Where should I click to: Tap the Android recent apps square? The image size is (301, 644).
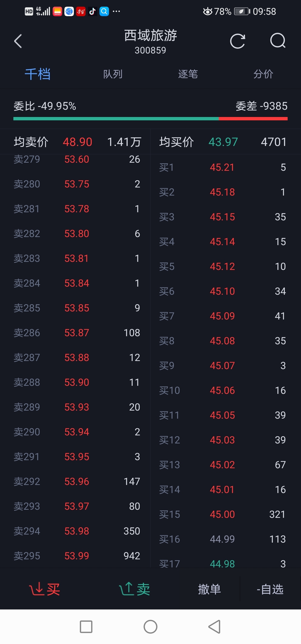pos(86,627)
